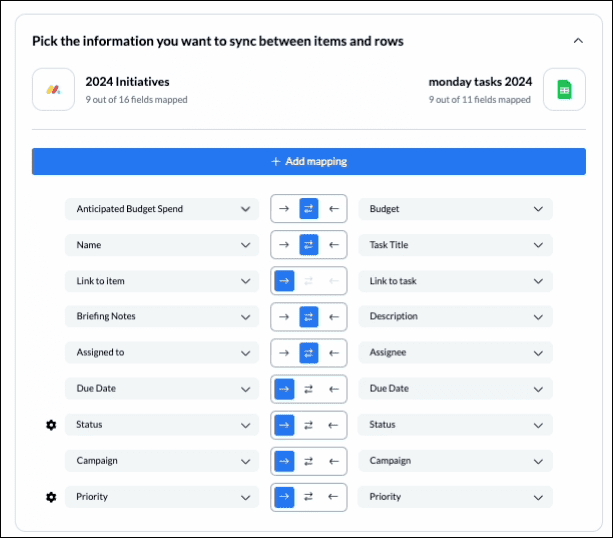This screenshot has height=538, width=613.
Task: Set Description row left arrow sync
Action: 333,317
